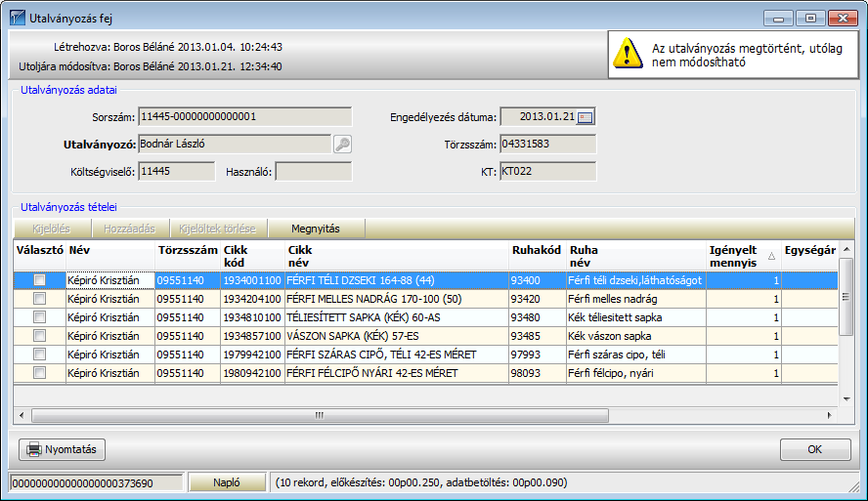Click the horizontal scrollbar thumb
The width and height of the screenshot is (868, 501).
point(320,415)
